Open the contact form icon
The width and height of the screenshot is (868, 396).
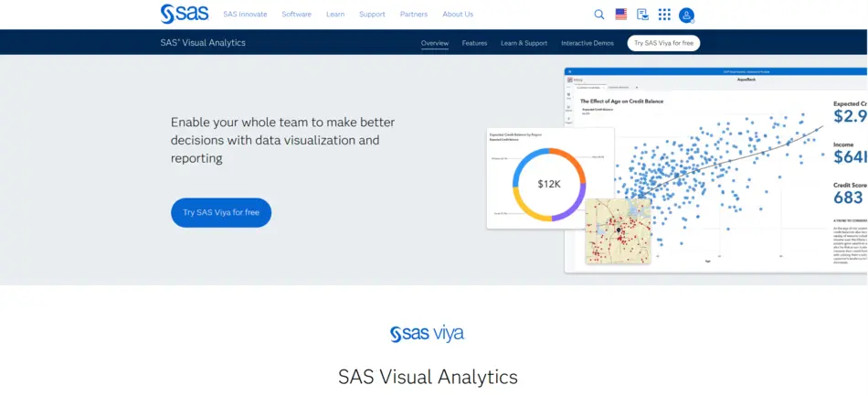(642, 15)
